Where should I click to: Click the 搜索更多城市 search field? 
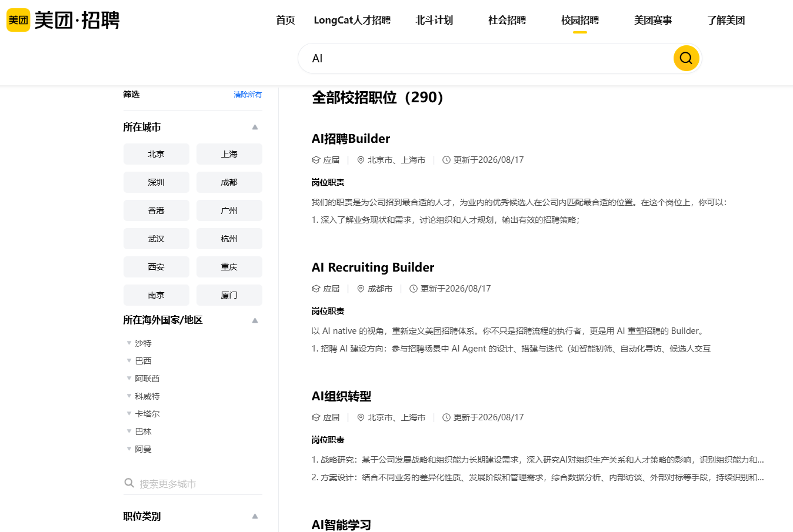point(193,483)
